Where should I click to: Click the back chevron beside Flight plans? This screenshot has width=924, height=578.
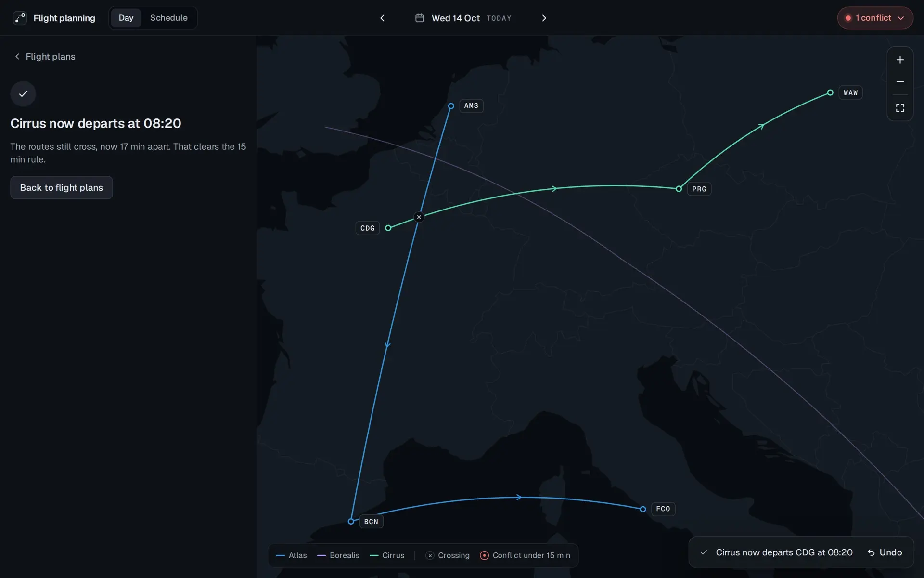[x=17, y=57]
